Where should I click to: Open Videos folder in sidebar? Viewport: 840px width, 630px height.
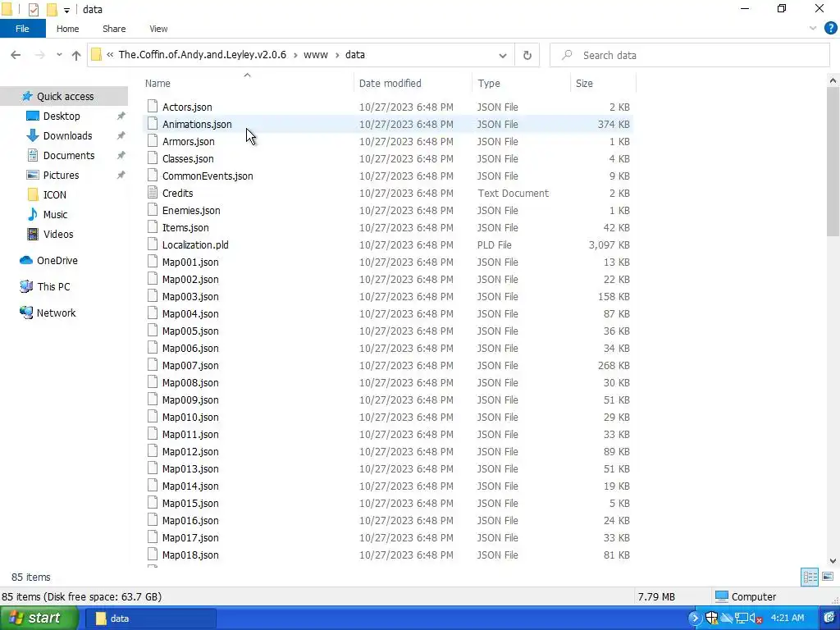58,234
